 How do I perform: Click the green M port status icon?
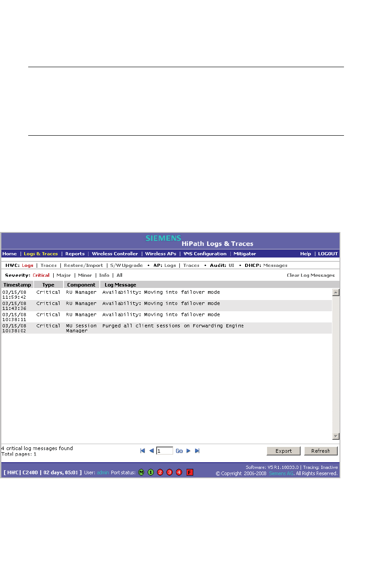coord(141,472)
